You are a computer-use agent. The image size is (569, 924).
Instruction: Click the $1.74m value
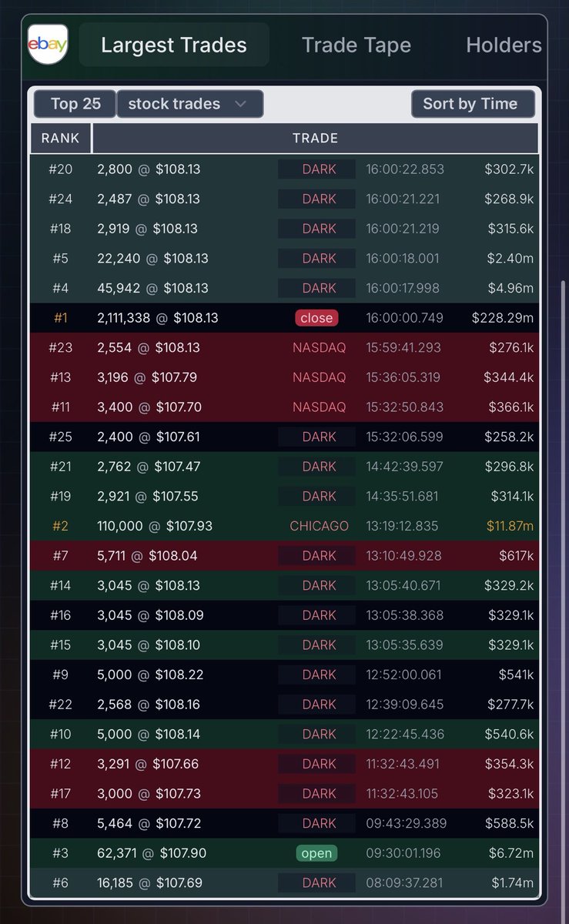[512, 883]
